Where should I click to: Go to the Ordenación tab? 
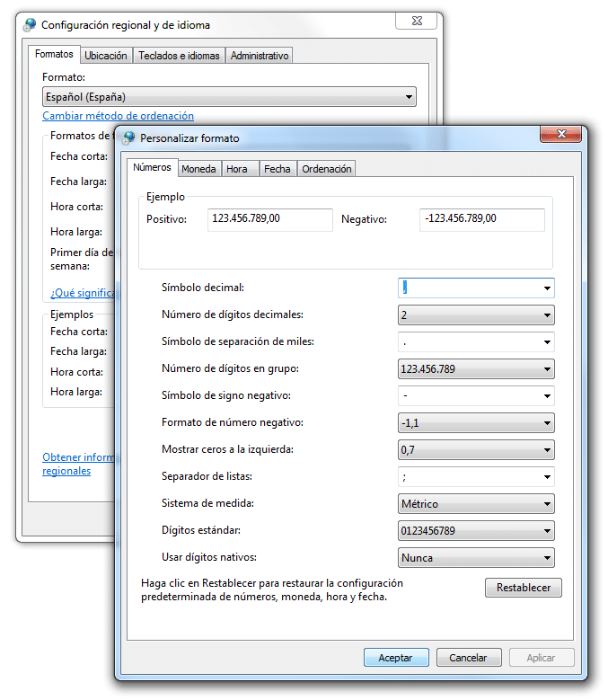coord(327,169)
